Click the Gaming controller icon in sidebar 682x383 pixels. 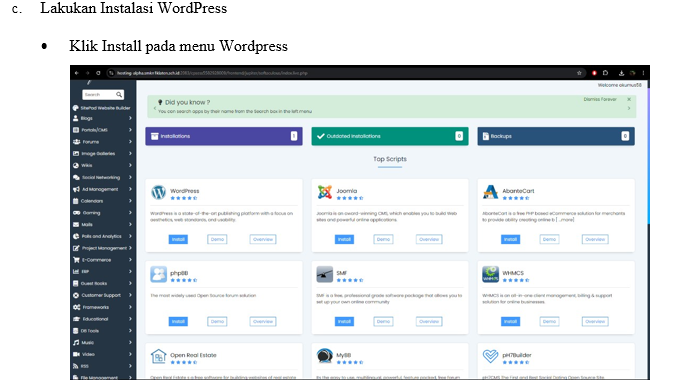point(77,213)
